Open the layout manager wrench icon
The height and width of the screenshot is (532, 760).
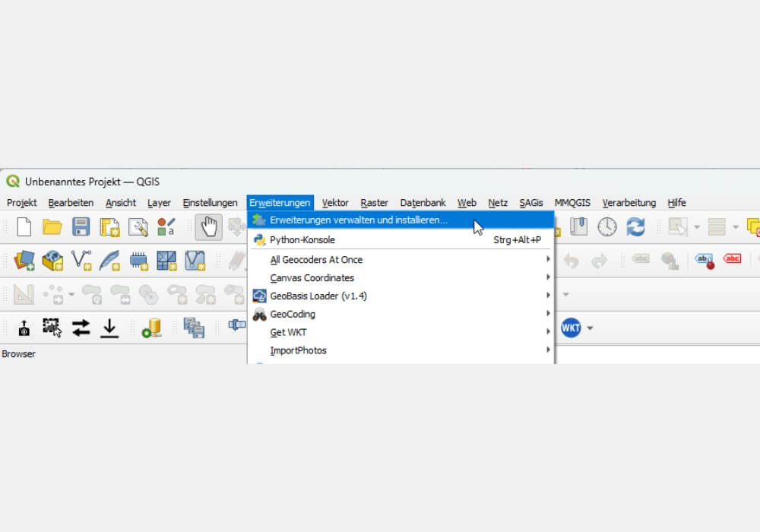coord(138,226)
